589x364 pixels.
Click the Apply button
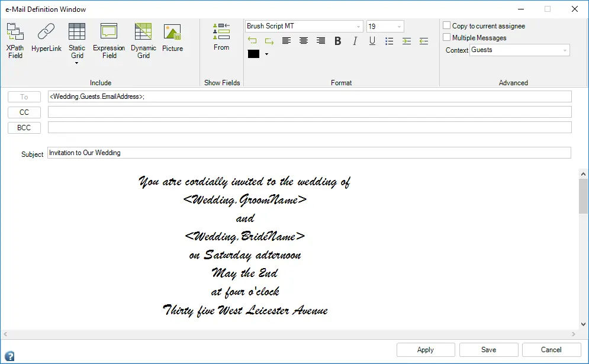pos(426,350)
